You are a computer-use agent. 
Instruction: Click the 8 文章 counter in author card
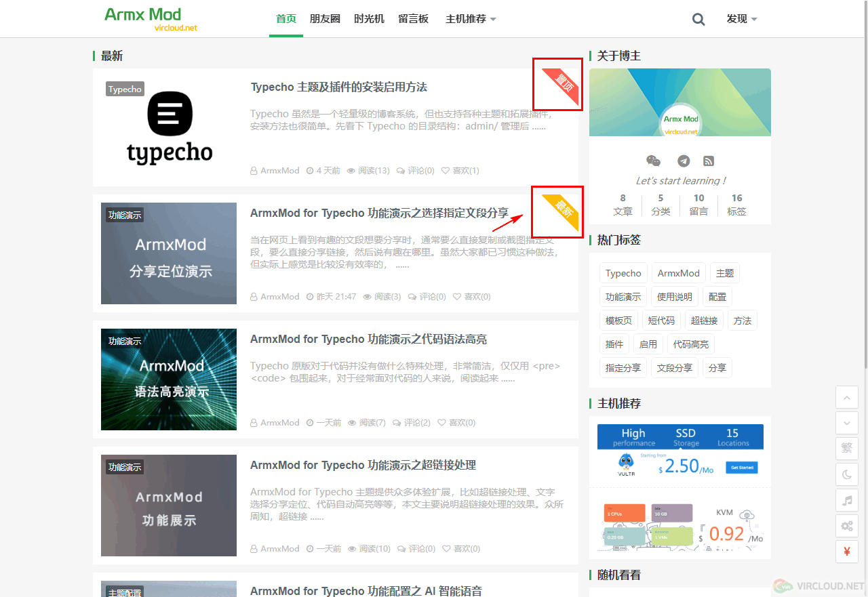623,205
